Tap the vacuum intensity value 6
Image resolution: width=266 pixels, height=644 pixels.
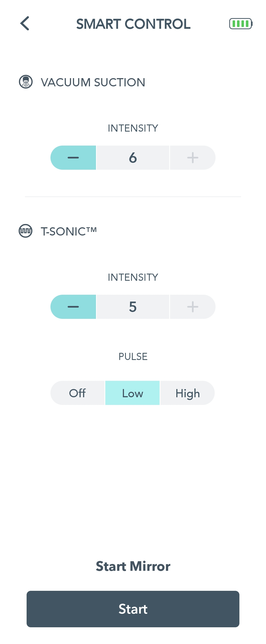(x=133, y=158)
